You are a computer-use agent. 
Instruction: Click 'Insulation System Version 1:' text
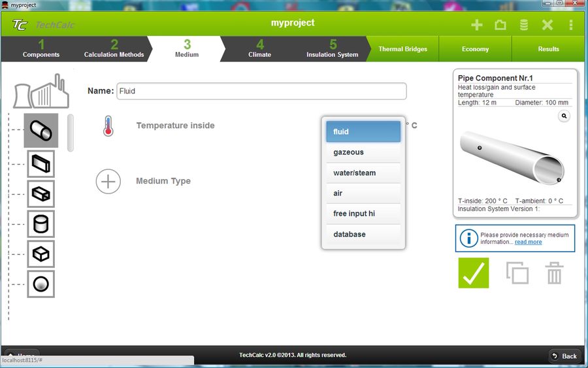tap(498, 209)
